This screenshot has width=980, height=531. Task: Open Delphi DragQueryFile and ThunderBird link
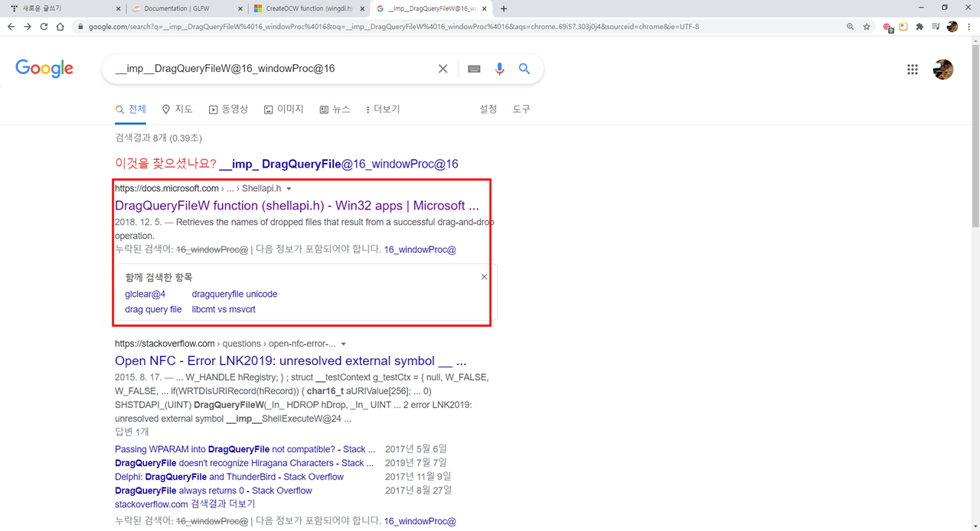point(229,477)
